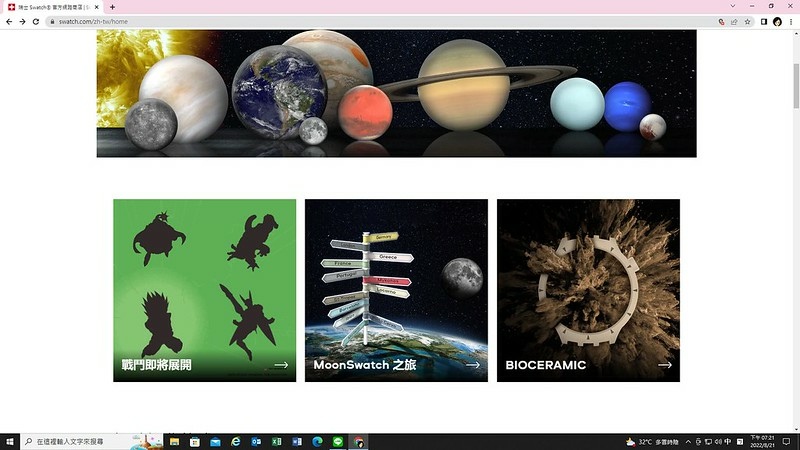Image resolution: width=800 pixels, height=450 pixels.
Task: Open the blocked-content indicator in address bar
Action: (x=721, y=22)
